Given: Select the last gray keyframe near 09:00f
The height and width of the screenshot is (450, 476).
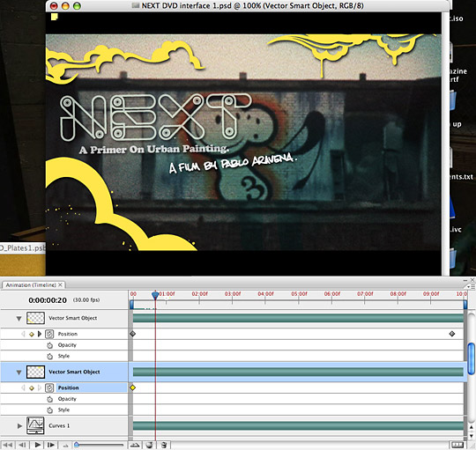Looking at the screenshot, I should 452,334.
